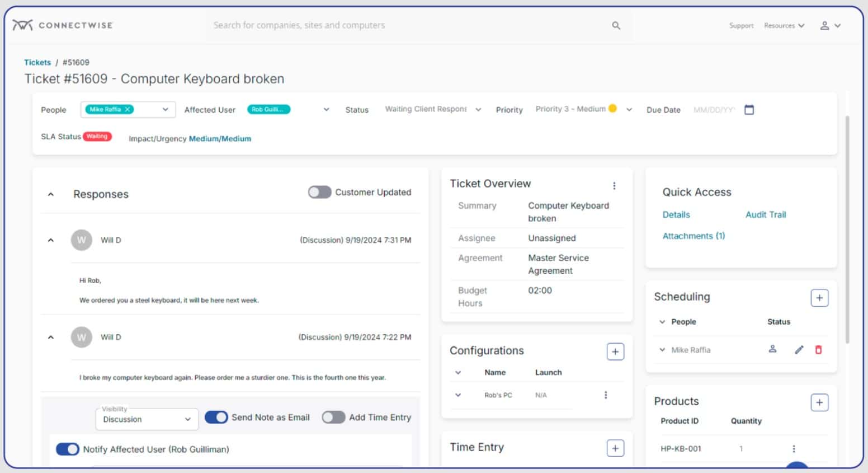
Task: Add a schedule entry with plus button
Action: tap(819, 298)
